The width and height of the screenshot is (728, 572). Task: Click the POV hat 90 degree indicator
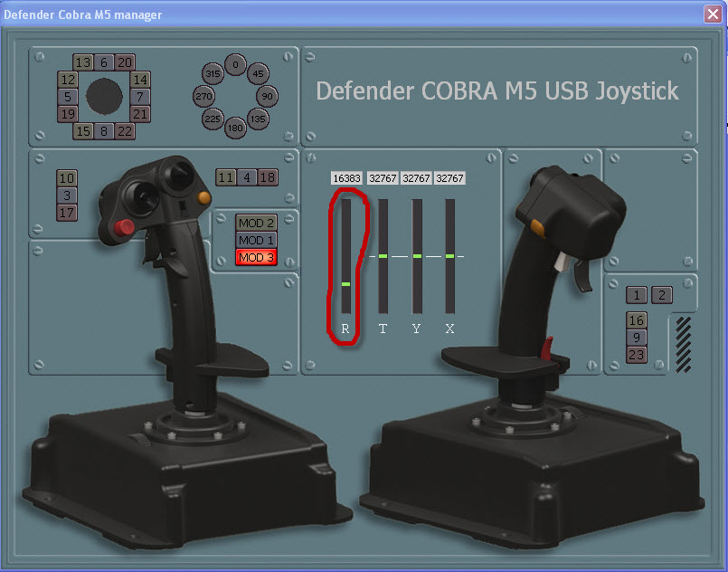267,96
